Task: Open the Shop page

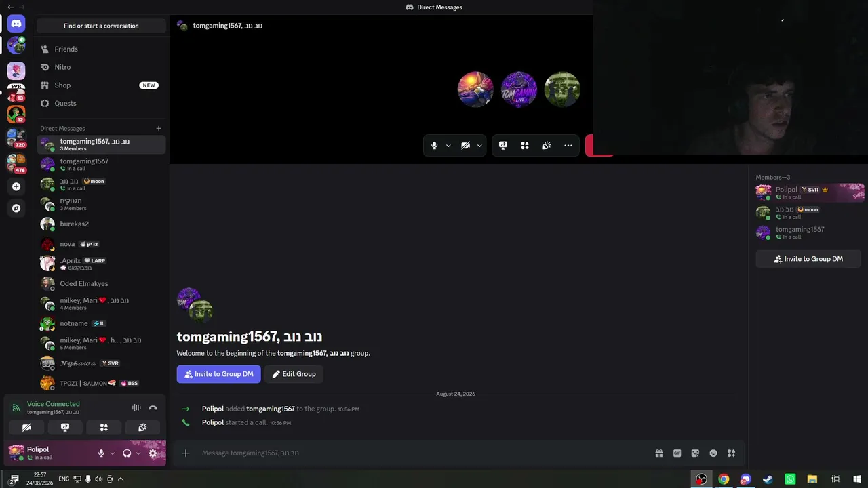Action: (x=101, y=85)
